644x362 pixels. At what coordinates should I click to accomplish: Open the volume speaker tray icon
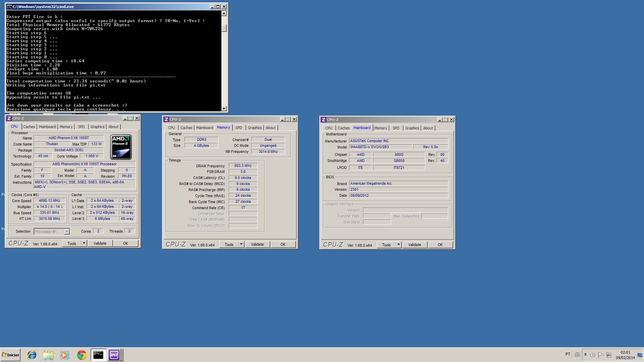[x=593, y=355]
